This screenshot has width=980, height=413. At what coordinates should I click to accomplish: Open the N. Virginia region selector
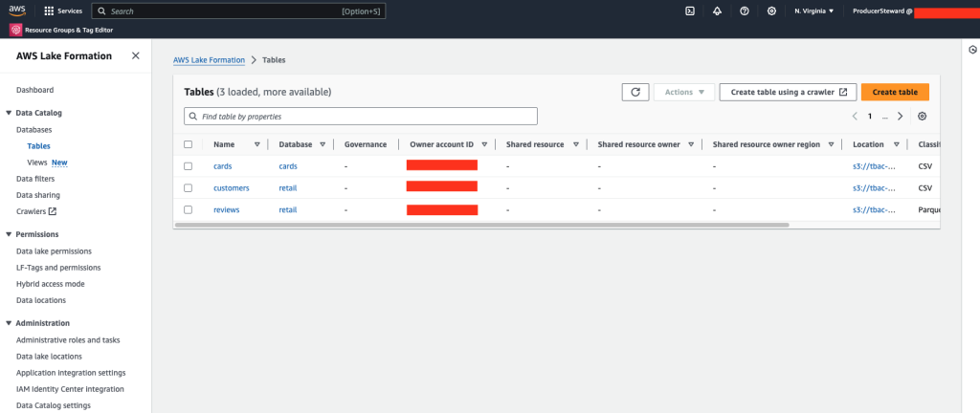tap(813, 11)
